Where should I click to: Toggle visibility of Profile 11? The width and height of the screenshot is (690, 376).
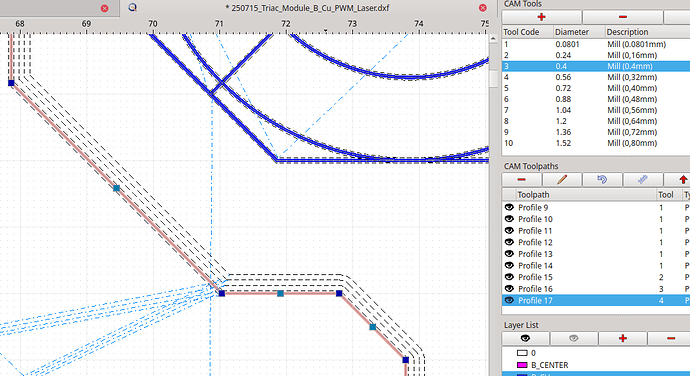point(509,231)
